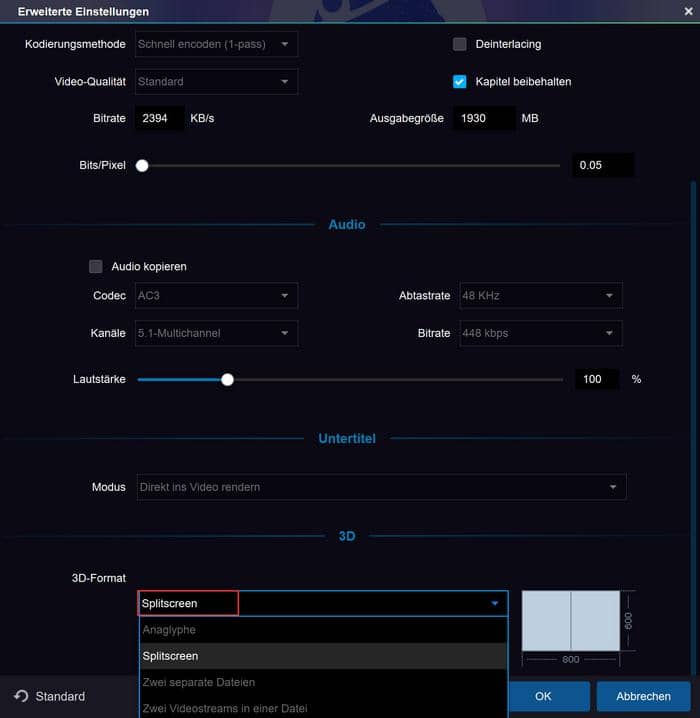Click the splitscreen layout preview thumbnail

571,621
